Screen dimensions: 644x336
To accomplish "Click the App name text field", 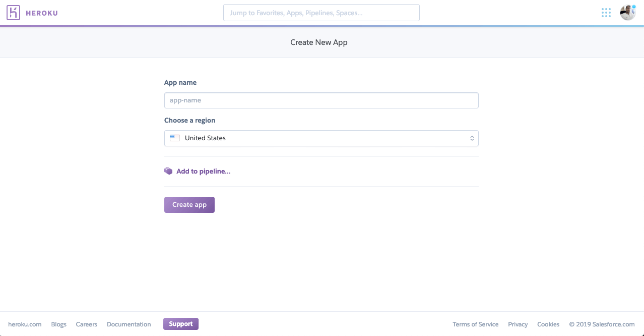I will click(321, 100).
